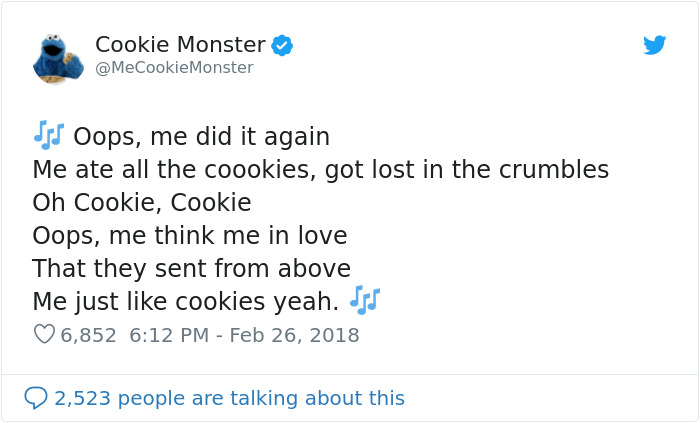Screen dimensions: 700x423
Task: Click the blue verified badge
Action: tap(283, 45)
